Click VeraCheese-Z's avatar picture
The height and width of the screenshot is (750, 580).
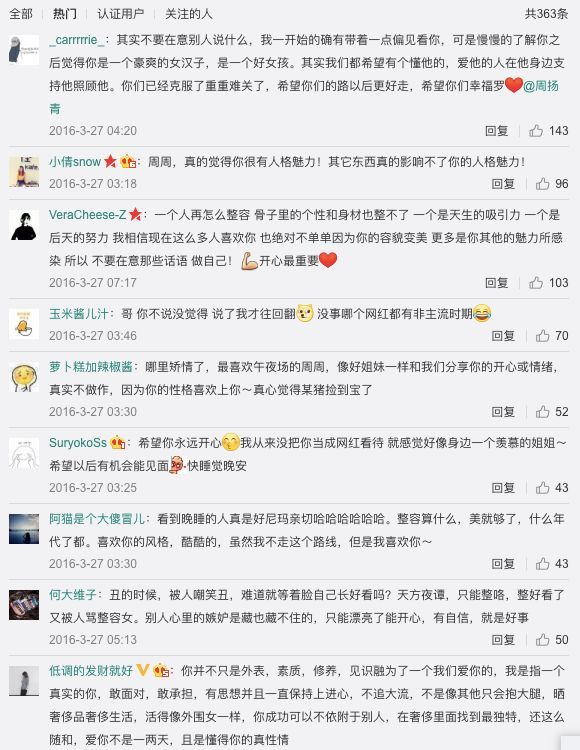24,225
